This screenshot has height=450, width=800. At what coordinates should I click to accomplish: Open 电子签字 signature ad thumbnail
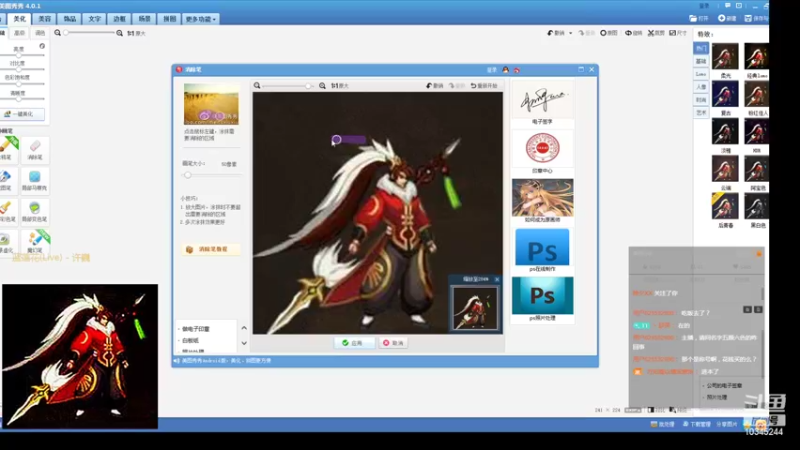pyautogui.click(x=542, y=100)
